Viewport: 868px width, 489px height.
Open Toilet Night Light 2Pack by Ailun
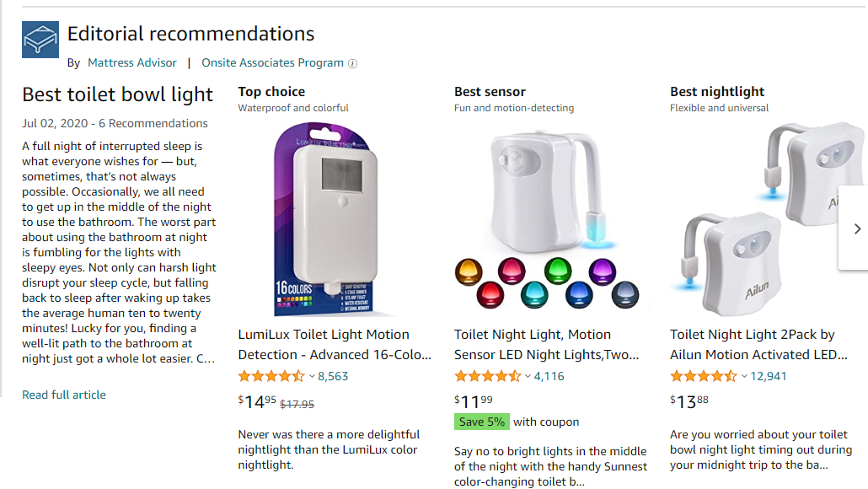coord(758,345)
